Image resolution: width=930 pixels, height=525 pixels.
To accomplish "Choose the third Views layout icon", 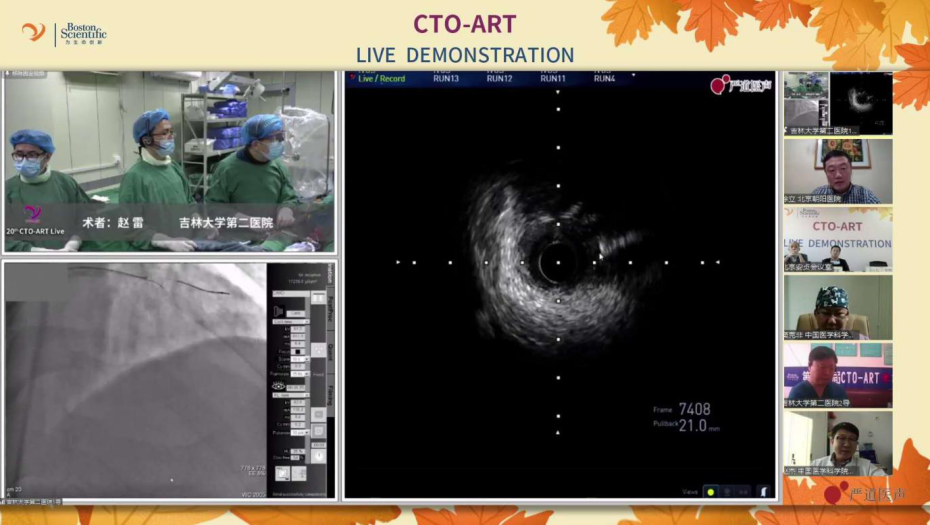I will coord(743,491).
